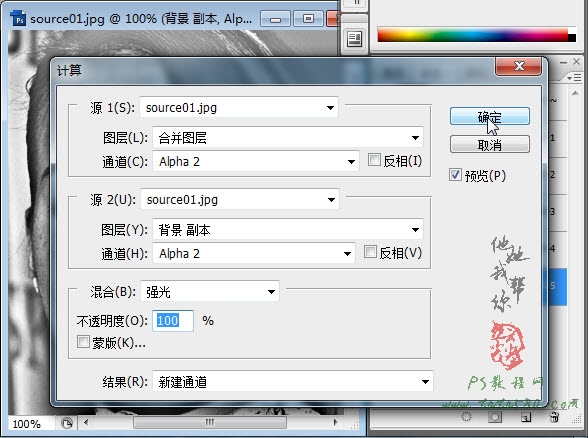Enable 反相(V) checkbox for source 2
This screenshot has height=438, width=588.
370,252
